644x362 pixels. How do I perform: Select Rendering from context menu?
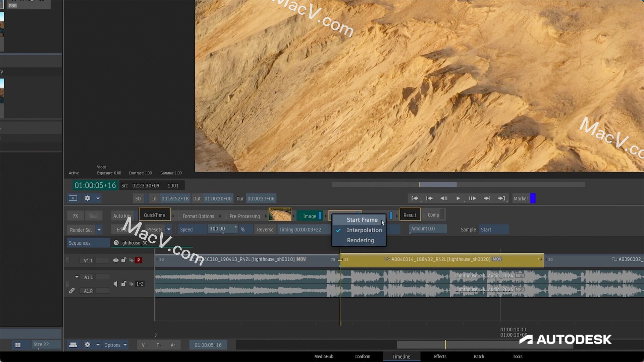tap(360, 240)
